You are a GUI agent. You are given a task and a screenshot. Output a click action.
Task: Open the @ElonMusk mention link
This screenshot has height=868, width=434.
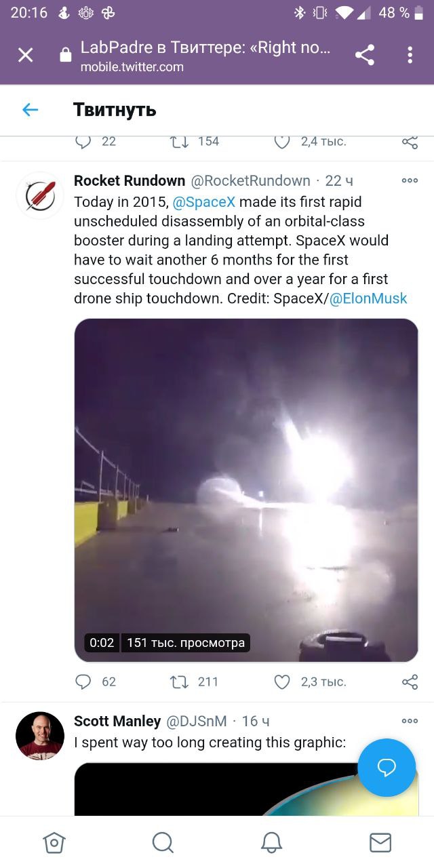(x=368, y=298)
